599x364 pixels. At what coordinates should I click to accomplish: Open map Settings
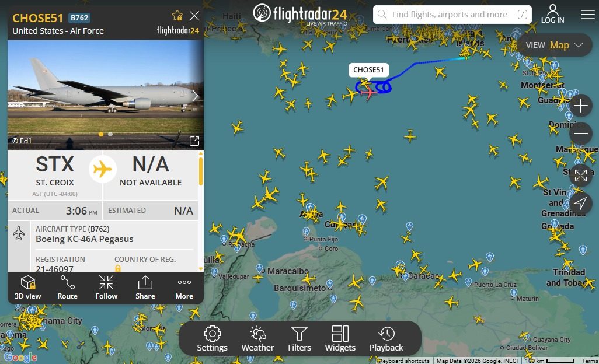tap(212, 338)
